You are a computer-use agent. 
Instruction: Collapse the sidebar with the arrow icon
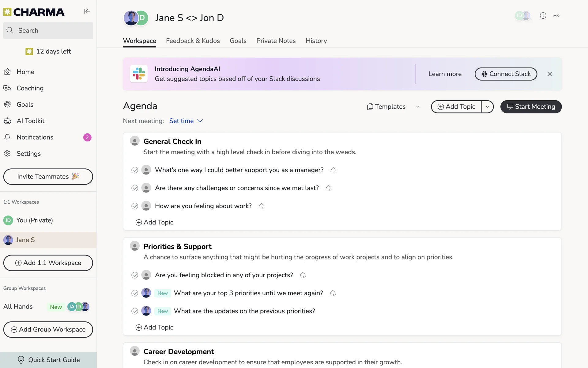(x=87, y=11)
